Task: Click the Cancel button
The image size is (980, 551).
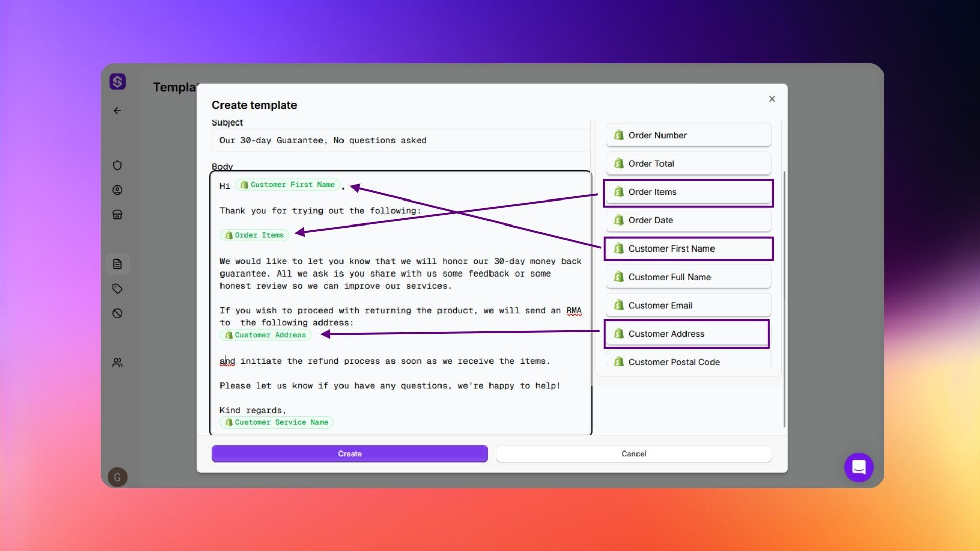Action: tap(633, 454)
